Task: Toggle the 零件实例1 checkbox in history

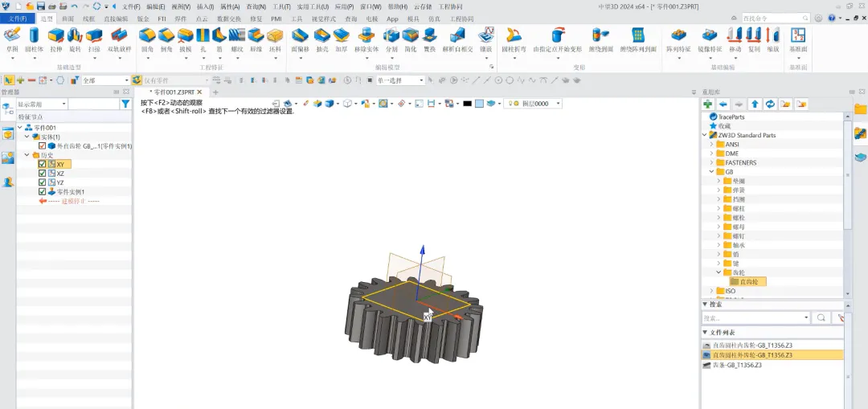Action: 43,192
